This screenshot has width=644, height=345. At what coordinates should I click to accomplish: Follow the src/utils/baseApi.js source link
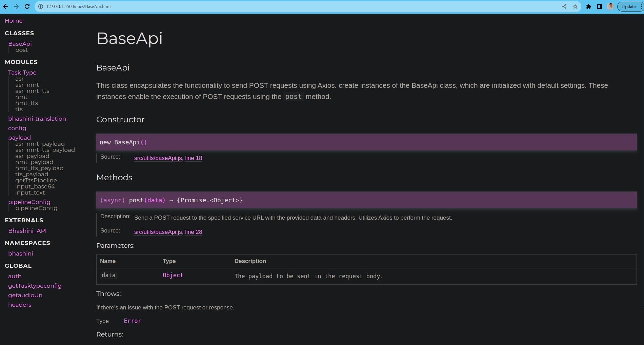(x=158, y=158)
